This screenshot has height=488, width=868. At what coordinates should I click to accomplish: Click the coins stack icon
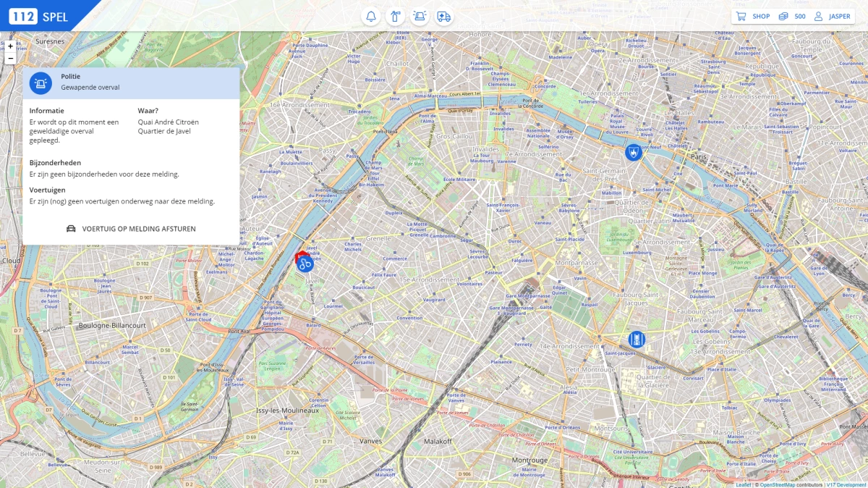coord(783,17)
